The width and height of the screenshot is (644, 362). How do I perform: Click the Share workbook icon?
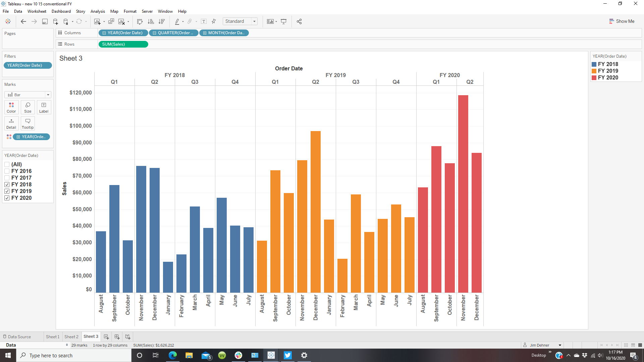click(x=299, y=21)
